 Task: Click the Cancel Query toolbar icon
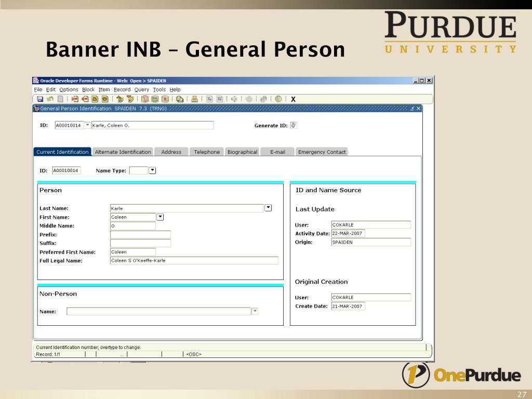[x=165, y=99]
